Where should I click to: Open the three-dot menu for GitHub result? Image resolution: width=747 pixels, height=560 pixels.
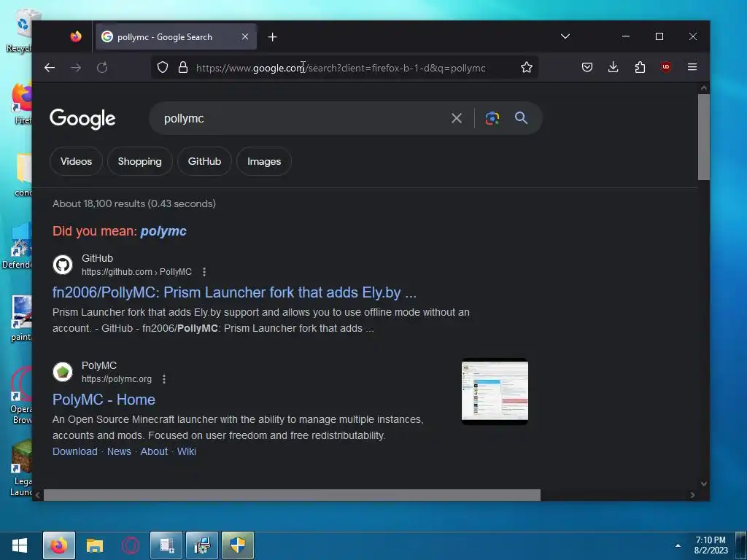(204, 272)
